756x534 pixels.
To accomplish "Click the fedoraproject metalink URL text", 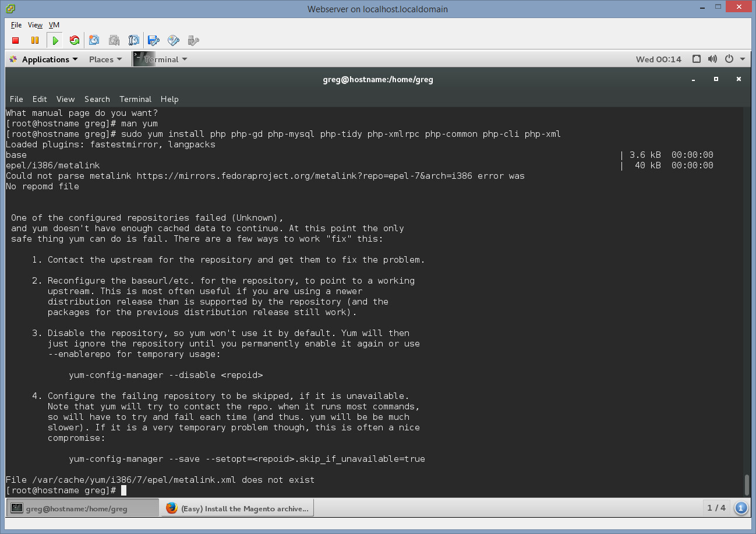I will [305, 176].
